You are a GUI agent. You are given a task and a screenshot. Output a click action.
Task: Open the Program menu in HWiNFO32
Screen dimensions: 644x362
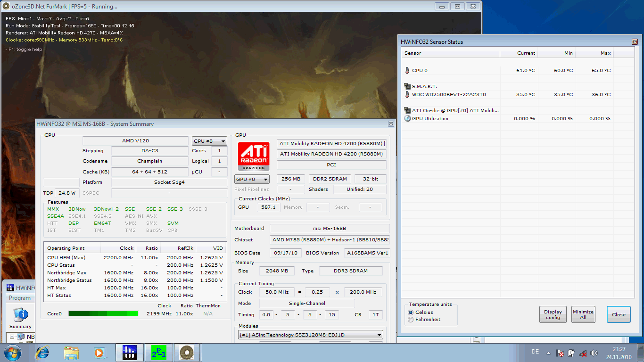(20, 298)
